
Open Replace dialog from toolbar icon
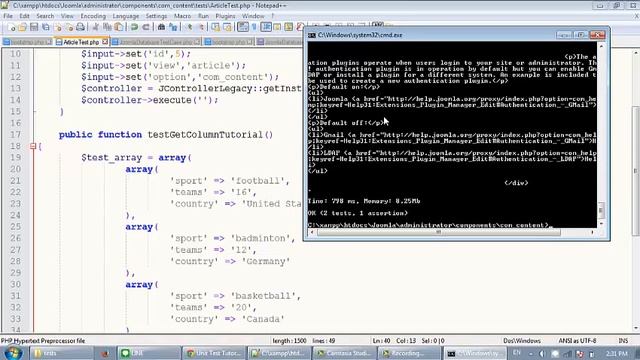click(173, 27)
